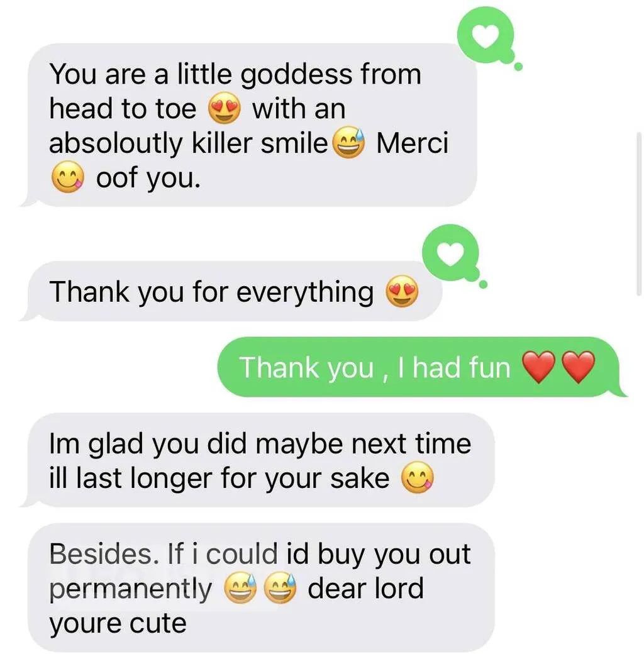644x654 pixels.
Task: Click the first sweat-smile emoji after 'permanently'
Action: tap(241, 588)
